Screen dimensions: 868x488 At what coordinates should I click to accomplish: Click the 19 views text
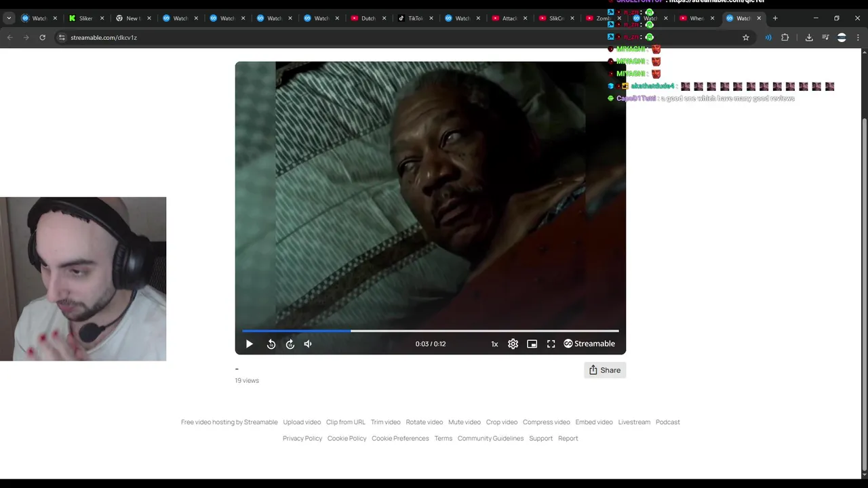click(247, 380)
